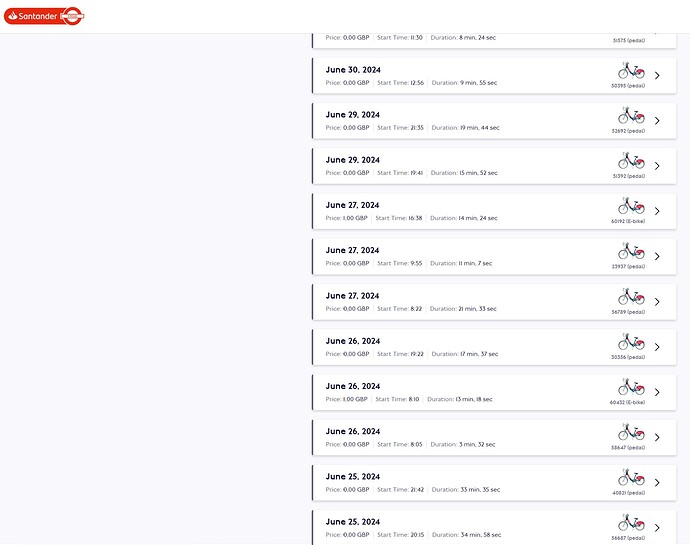This screenshot has width=690, height=545.
Task: Select the partially visible 11:30 ride card
Action: pos(494,41)
